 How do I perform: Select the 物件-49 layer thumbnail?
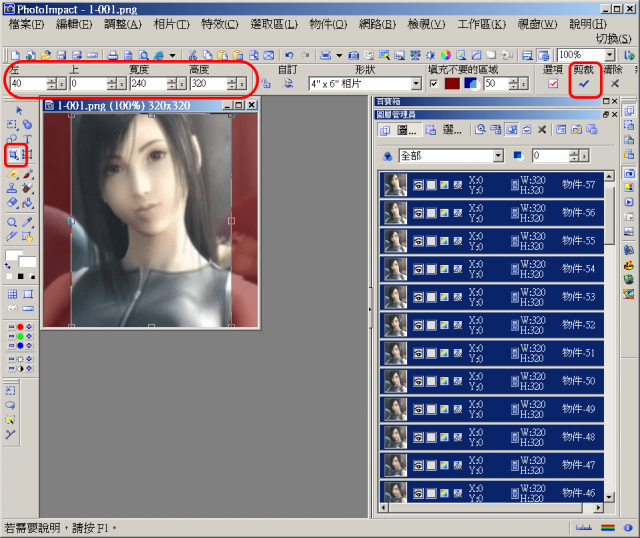coord(395,409)
